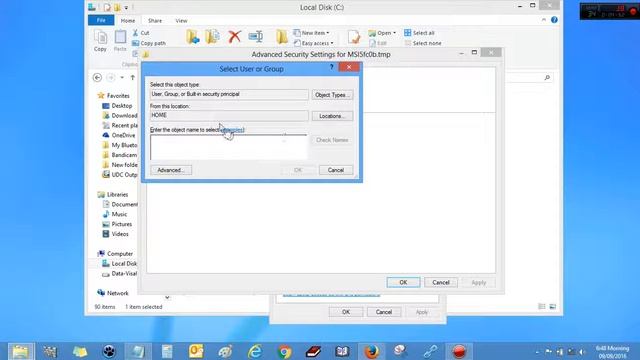640x360 pixels.
Task: Click Select none in ribbon
Action: (x=423, y=43)
